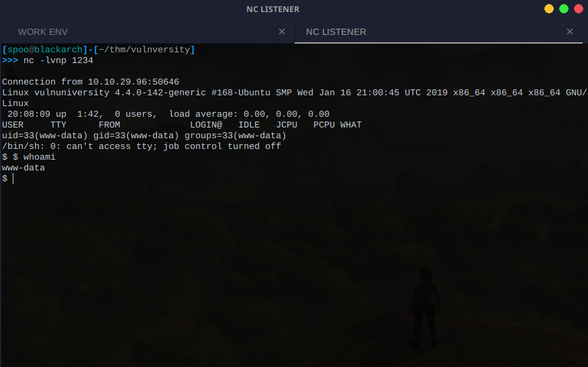Click the 'LOGIN@' column header text
This screenshot has height=367, width=588.
click(206, 125)
